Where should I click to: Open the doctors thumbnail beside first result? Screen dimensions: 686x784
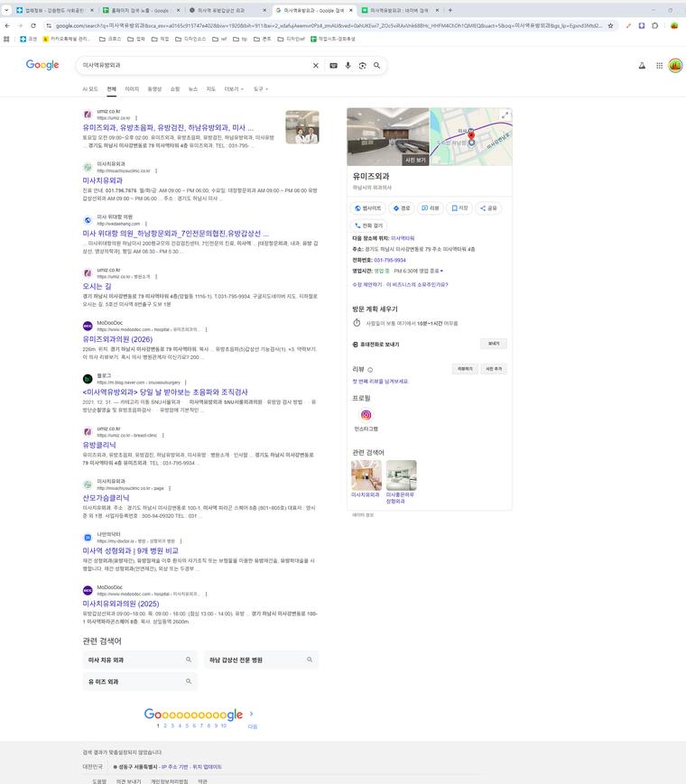point(302,127)
